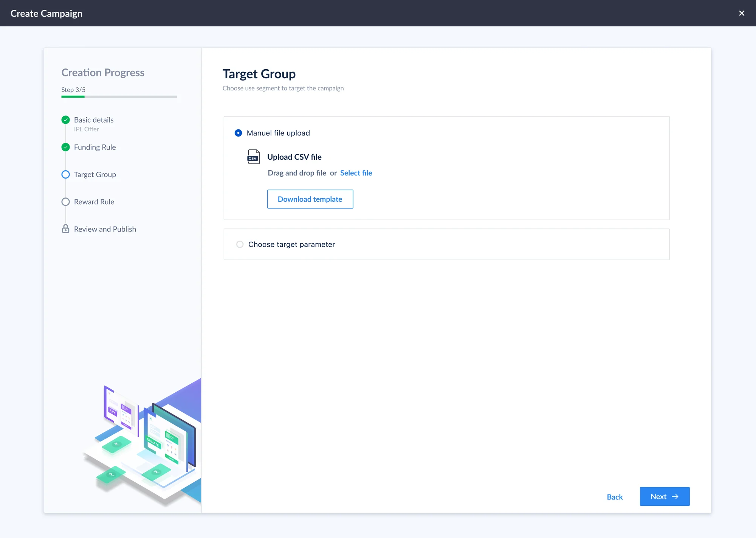Click the green checkmark beside Funding Rule
756x538 pixels.
(x=65, y=147)
